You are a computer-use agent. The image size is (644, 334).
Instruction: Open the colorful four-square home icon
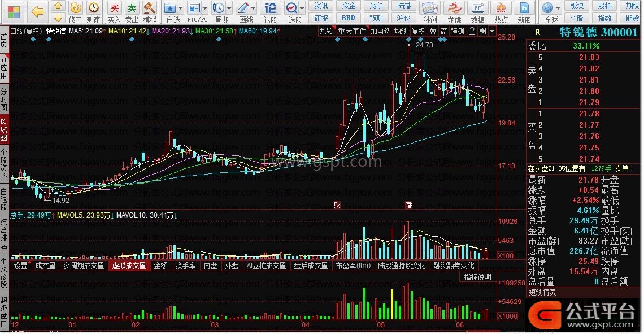coord(14,11)
